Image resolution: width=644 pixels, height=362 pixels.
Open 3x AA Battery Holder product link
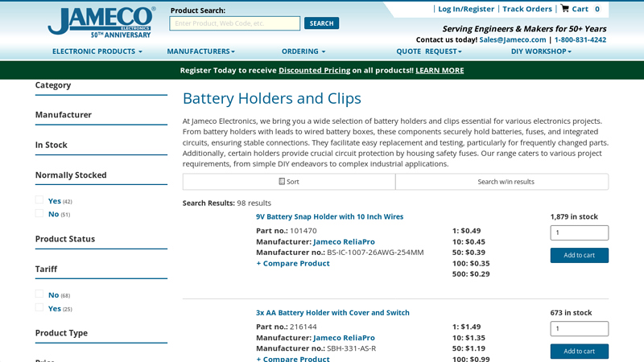[332, 313]
